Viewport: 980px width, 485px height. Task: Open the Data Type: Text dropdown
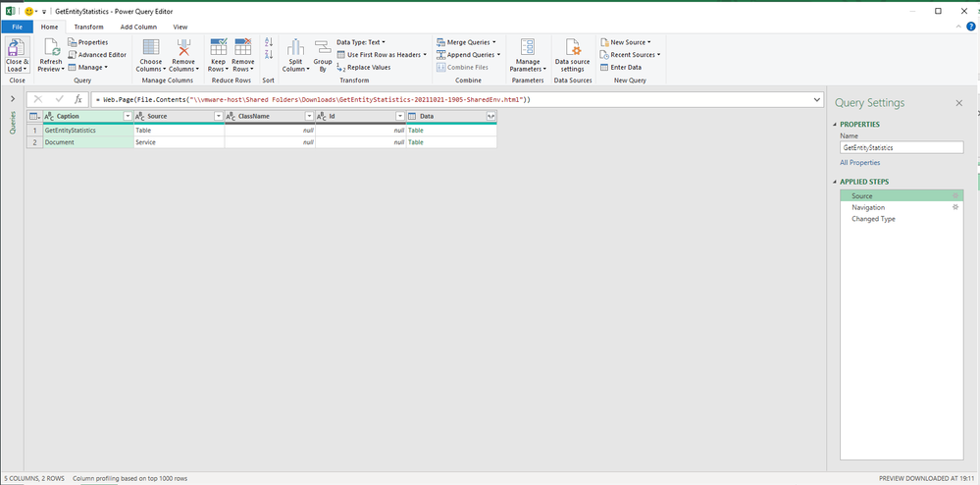click(x=361, y=42)
